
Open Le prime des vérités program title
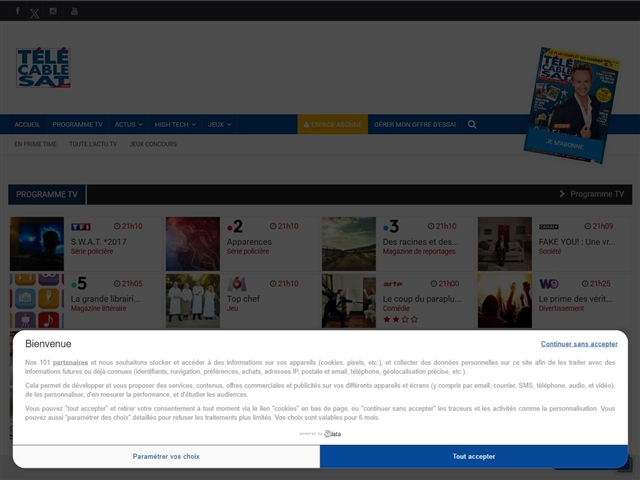[576, 299]
